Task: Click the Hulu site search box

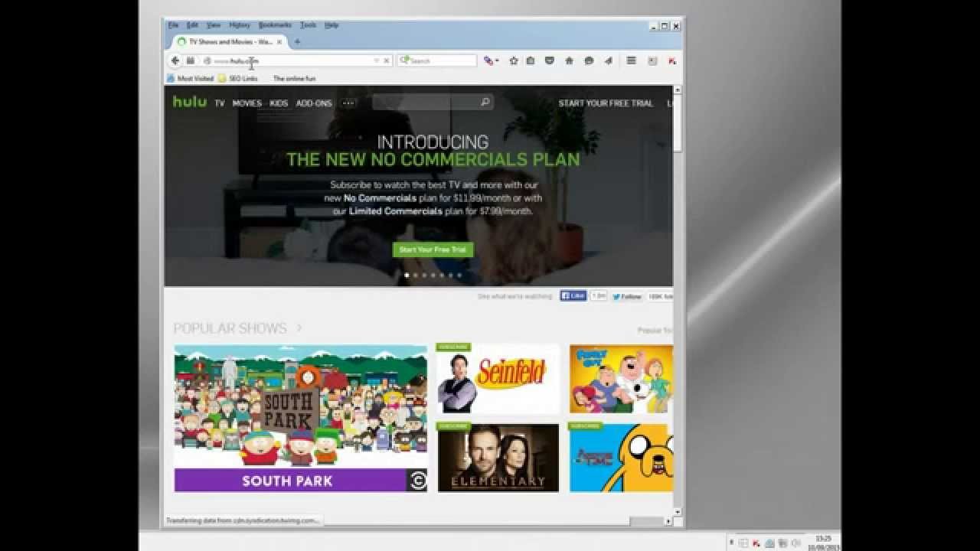Action: pos(433,102)
